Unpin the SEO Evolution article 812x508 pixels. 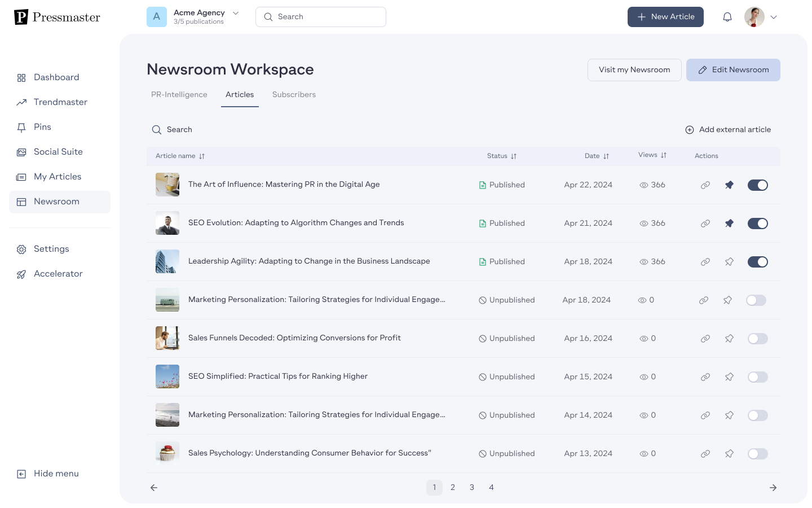[729, 224]
